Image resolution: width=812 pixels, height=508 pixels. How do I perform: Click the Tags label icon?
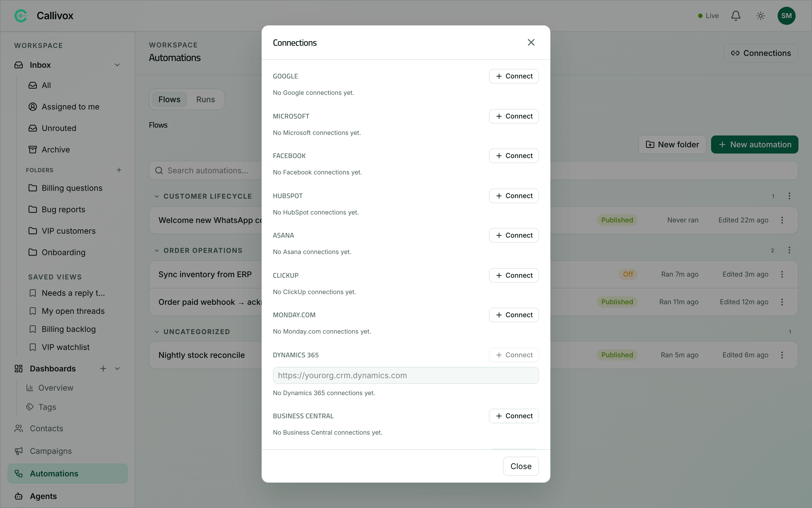coord(30,407)
